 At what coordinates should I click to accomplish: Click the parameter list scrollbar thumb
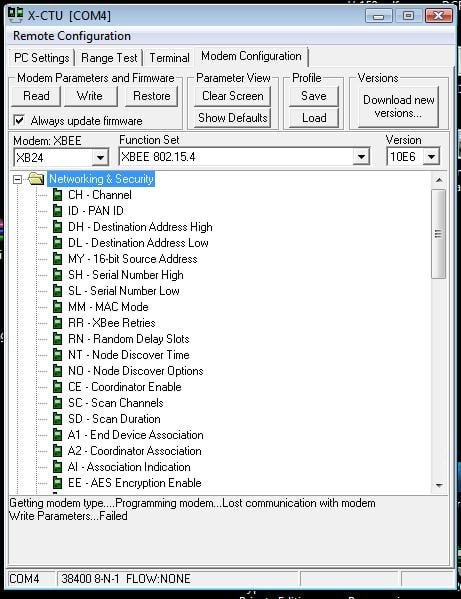pos(438,234)
